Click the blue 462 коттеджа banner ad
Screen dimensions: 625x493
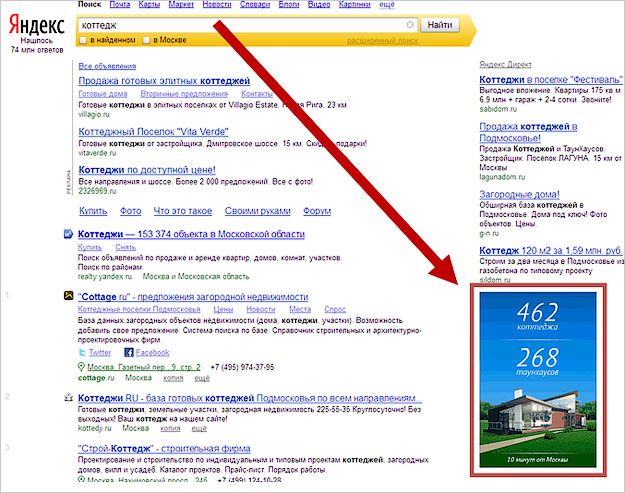tap(538, 380)
